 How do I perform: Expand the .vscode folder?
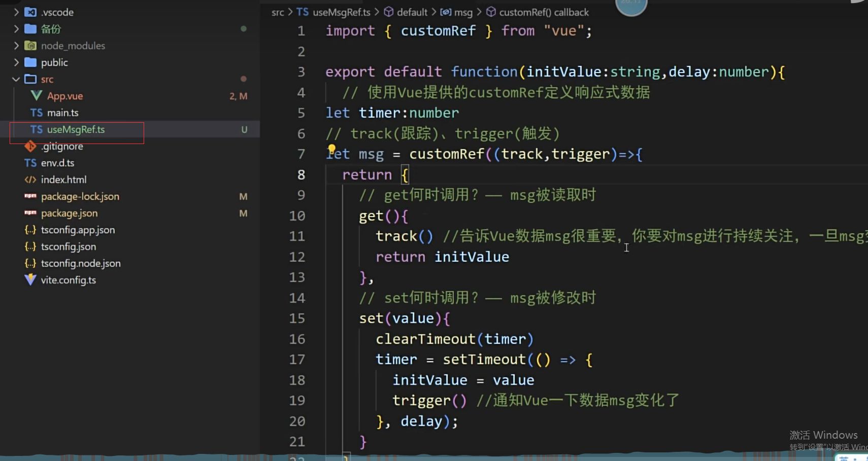pos(16,12)
